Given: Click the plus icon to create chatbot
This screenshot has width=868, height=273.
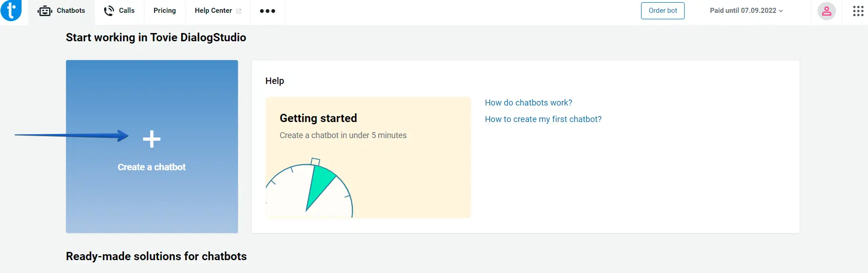Looking at the screenshot, I should pyautogui.click(x=152, y=139).
